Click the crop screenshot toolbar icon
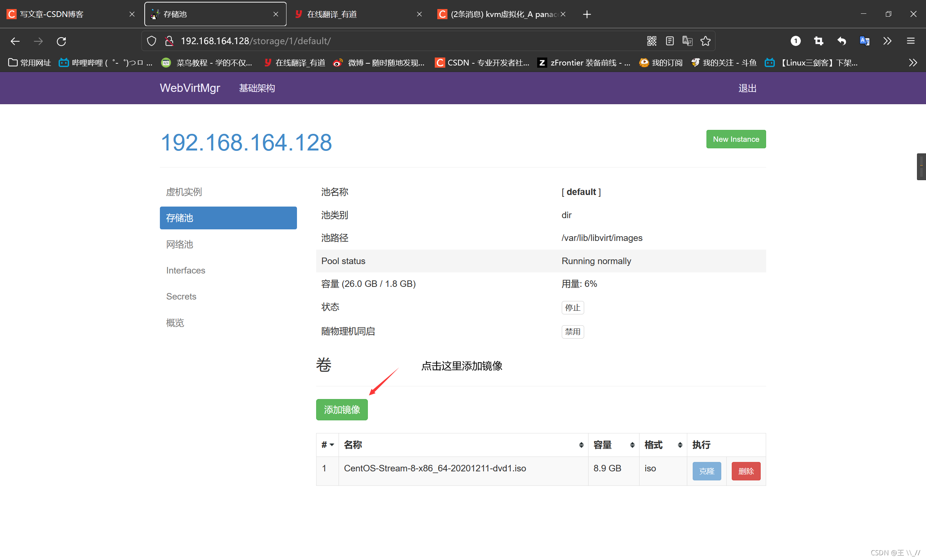Screen dimensions: 926x560 [x=819, y=41]
